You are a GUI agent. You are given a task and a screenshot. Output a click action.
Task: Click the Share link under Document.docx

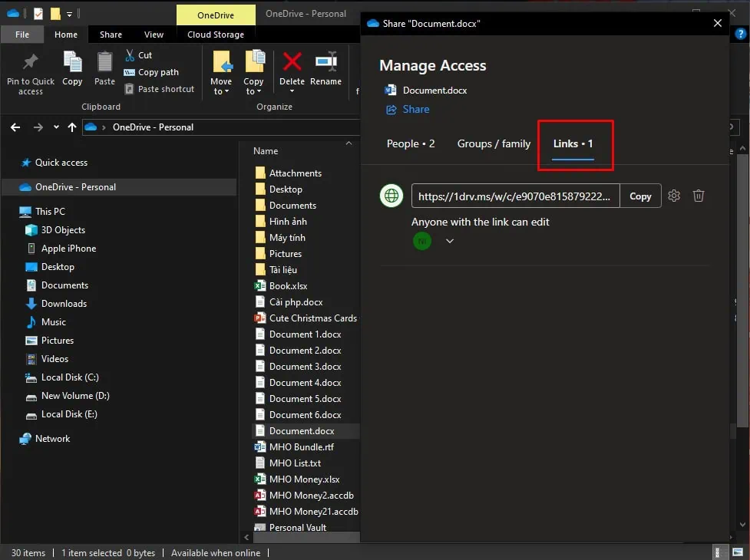coord(415,109)
